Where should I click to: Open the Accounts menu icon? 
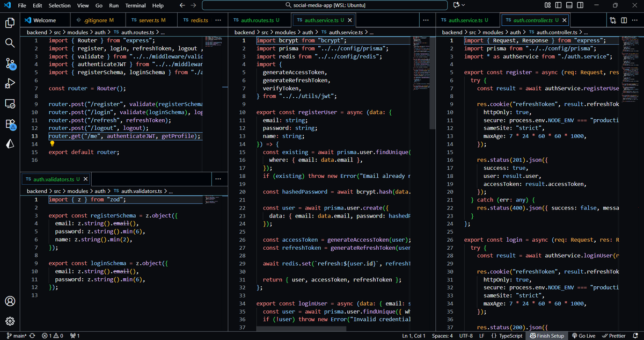click(x=10, y=301)
